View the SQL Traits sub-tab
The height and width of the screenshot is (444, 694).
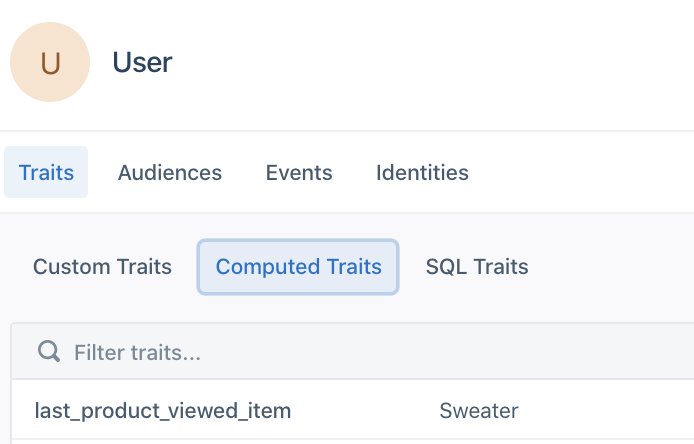477,267
